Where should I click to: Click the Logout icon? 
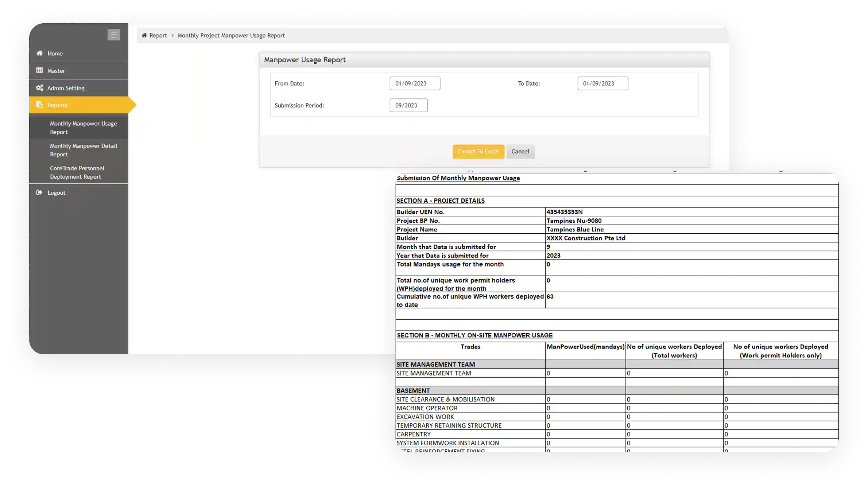pos(39,192)
